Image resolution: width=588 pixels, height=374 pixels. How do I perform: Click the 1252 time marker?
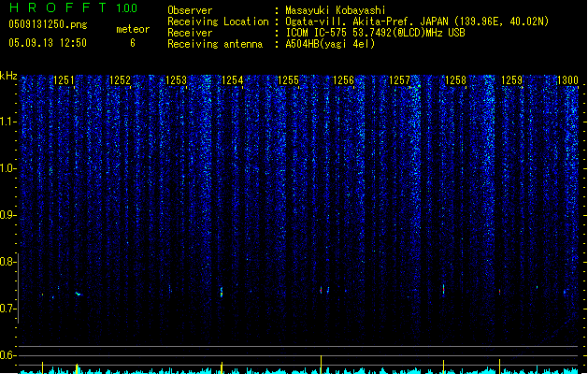(120, 80)
